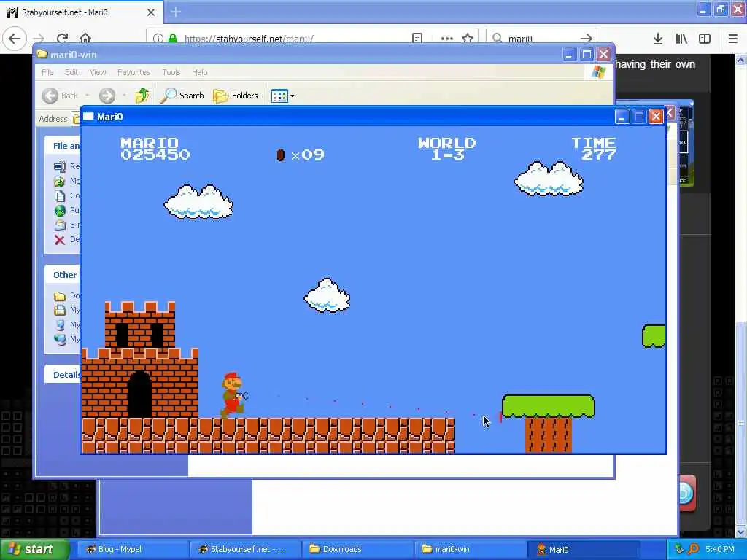Open Edit menu in mari0-win window
747x560 pixels.
[71, 72]
